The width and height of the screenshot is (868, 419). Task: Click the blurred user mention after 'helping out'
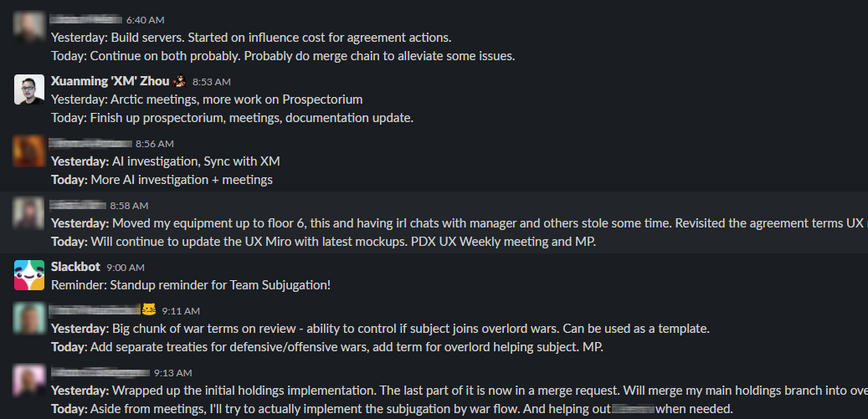634,410
